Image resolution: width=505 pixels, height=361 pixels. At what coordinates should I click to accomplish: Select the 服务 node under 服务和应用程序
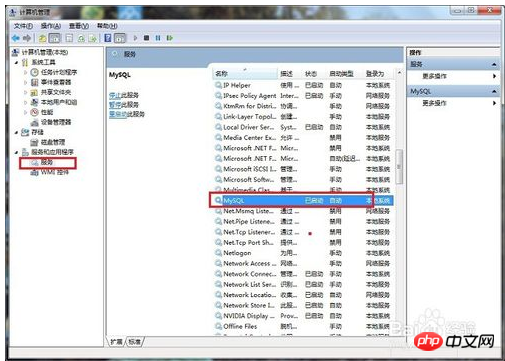(42, 162)
